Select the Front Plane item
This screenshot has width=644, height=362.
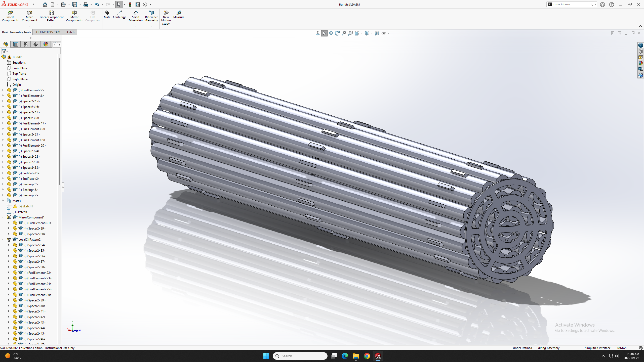pyautogui.click(x=20, y=68)
